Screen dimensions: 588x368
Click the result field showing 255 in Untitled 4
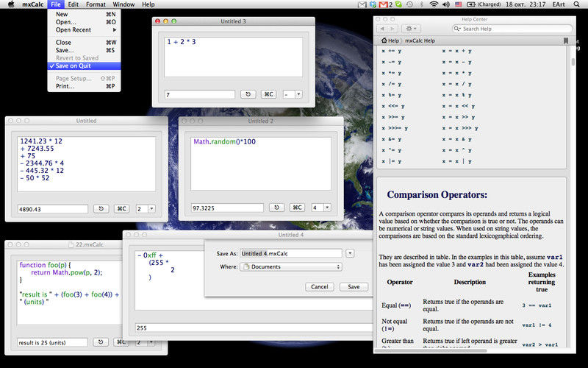point(254,328)
